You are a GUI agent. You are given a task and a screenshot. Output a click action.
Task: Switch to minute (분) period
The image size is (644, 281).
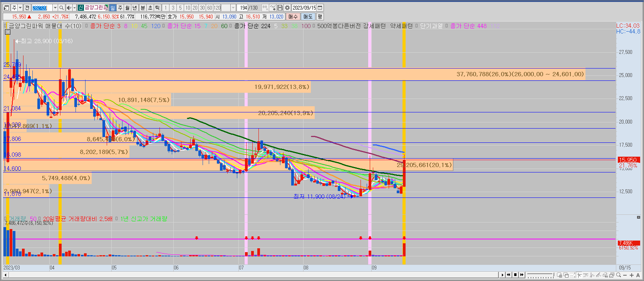click(x=143, y=8)
